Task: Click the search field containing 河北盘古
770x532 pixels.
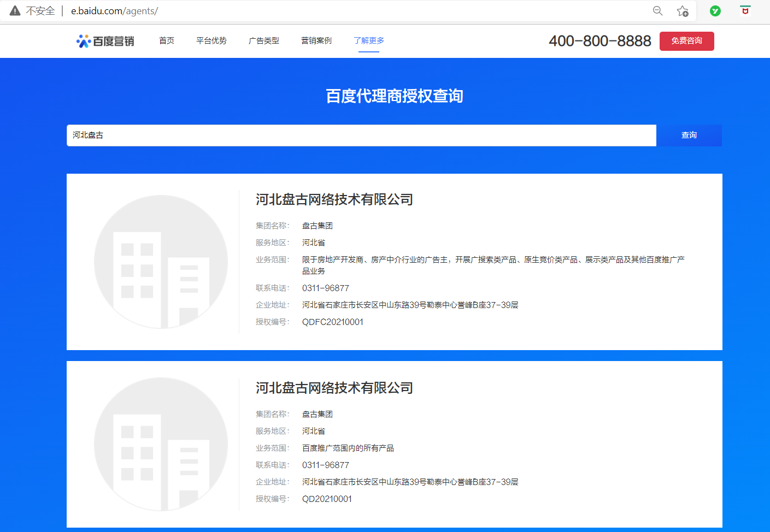Action: [361, 135]
